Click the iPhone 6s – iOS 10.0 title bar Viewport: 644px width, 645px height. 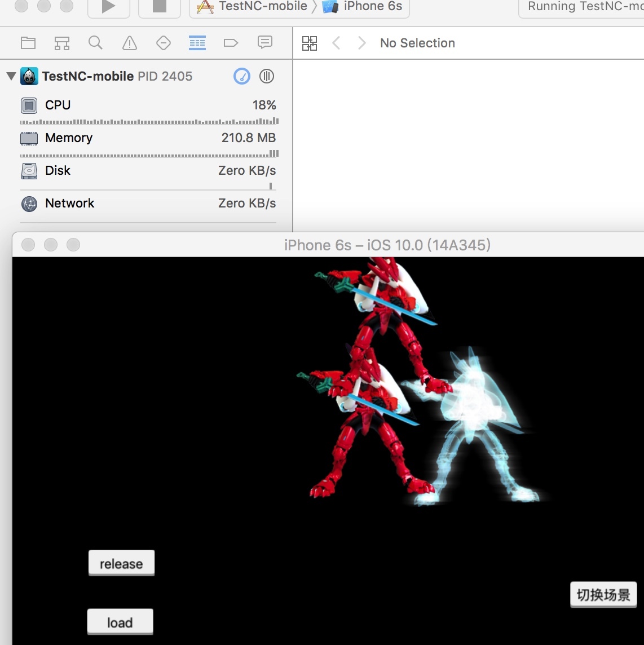coord(387,245)
